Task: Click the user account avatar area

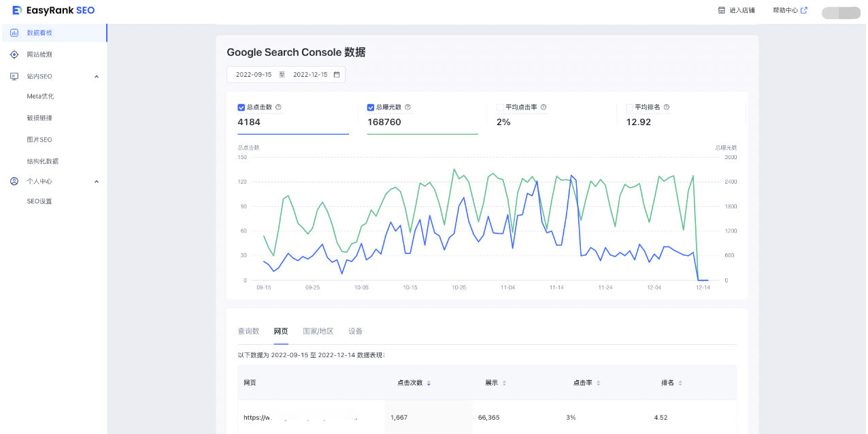Action: [841, 12]
